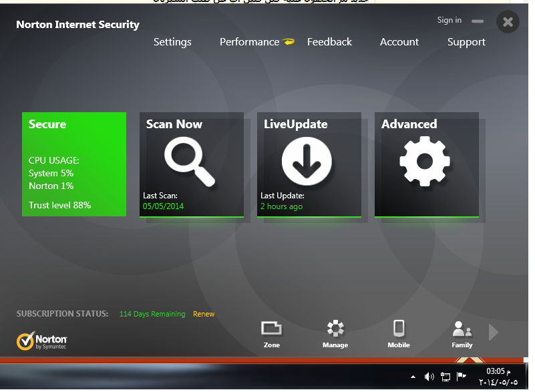The height and width of the screenshot is (392, 535).
Task: Click the SUBSCRIPTION STATUS label
Action: tap(62, 313)
